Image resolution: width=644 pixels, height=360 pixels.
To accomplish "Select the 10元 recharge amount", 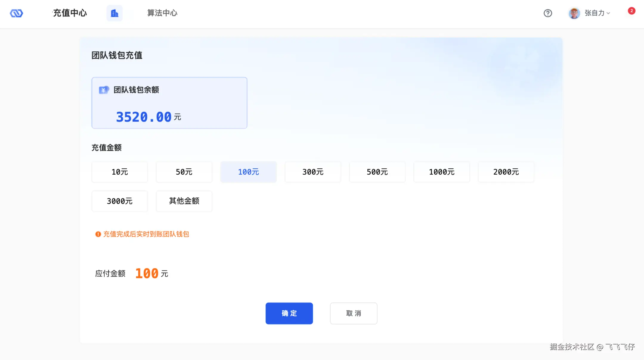I will 120,172.
